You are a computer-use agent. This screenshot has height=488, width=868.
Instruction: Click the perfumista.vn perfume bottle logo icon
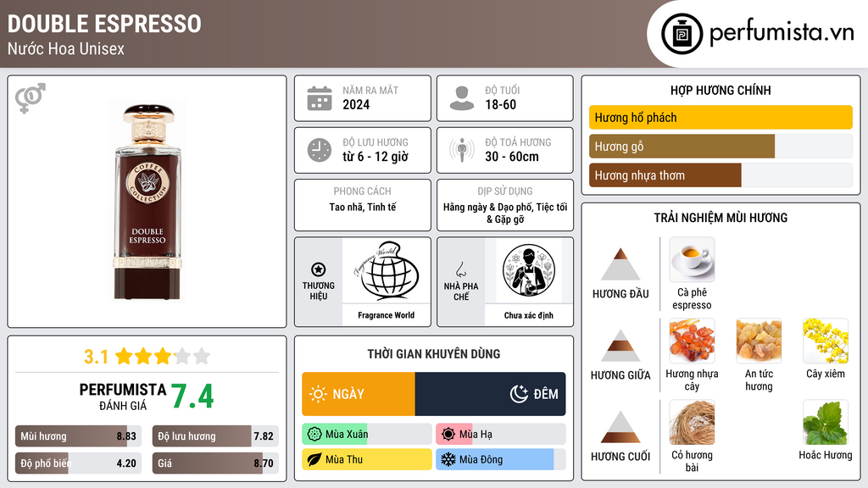tap(682, 34)
